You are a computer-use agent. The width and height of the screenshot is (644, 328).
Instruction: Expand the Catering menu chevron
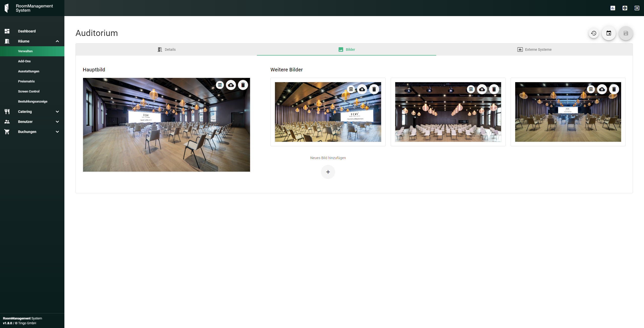pyautogui.click(x=57, y=112)
